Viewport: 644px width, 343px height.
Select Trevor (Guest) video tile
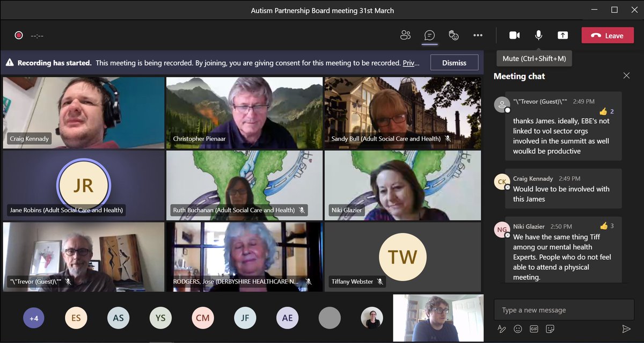(84, 257)
